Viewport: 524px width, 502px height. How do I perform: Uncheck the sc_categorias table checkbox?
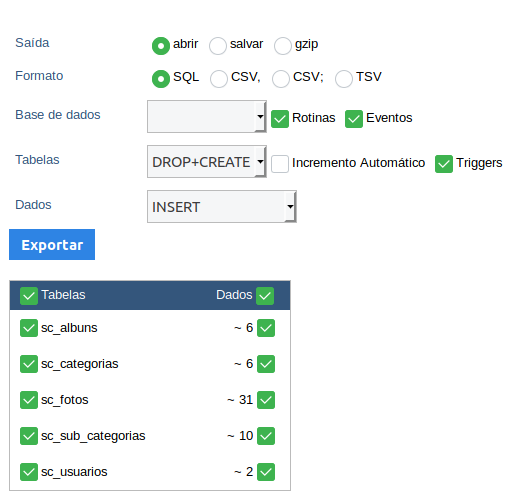(x=29, y=364)
